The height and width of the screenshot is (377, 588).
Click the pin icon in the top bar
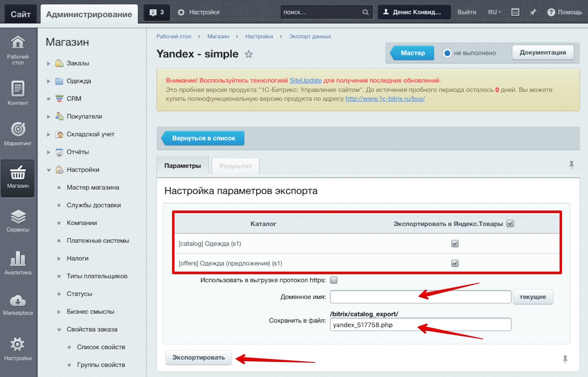click(x=533, y=12)
